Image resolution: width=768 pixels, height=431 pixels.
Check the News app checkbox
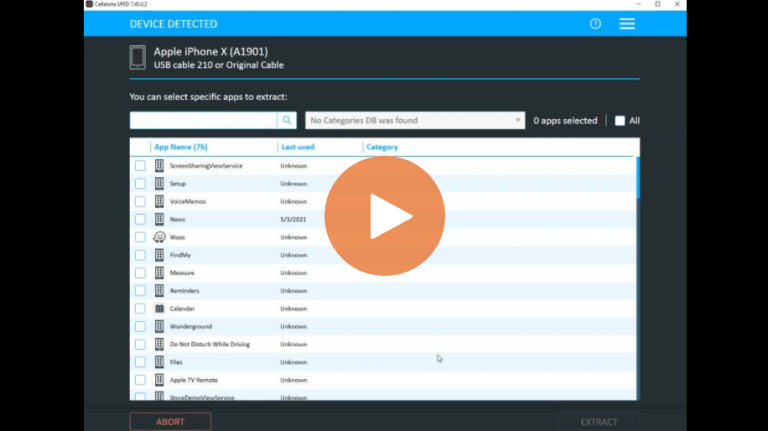tap(140, 219)
